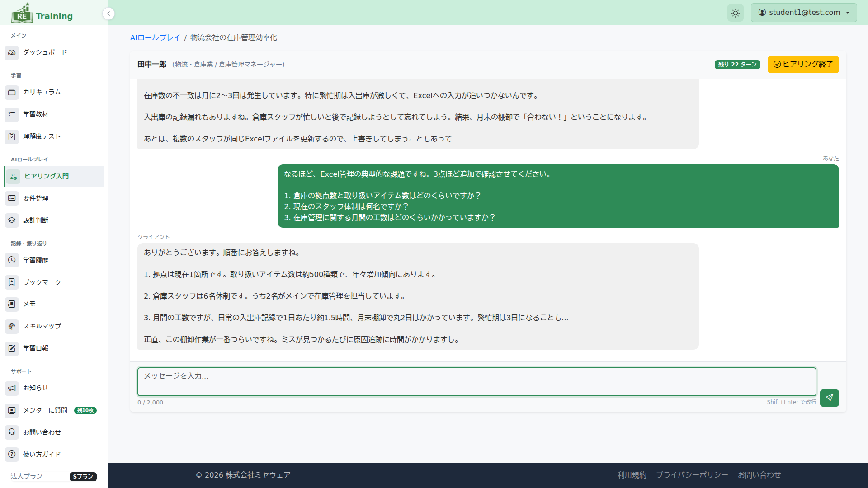The width and height of the screenshot is (868, 488).
Task: Toggle the light/dark theme sun icon
Action: point(735,13)
